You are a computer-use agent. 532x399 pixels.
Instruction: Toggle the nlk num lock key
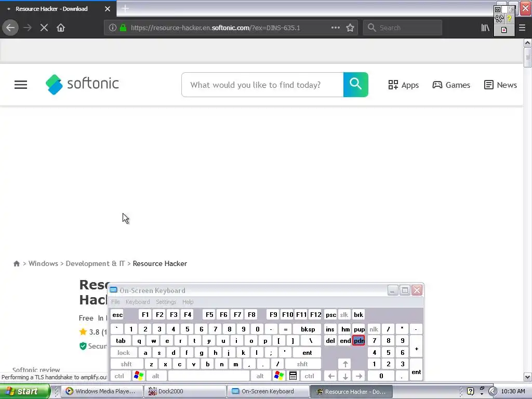[374, 329]
